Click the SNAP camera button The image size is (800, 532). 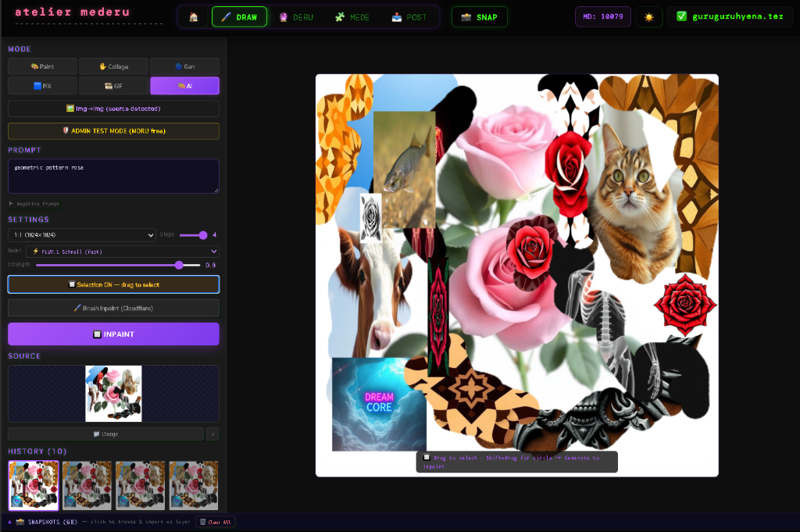[479, 17]
